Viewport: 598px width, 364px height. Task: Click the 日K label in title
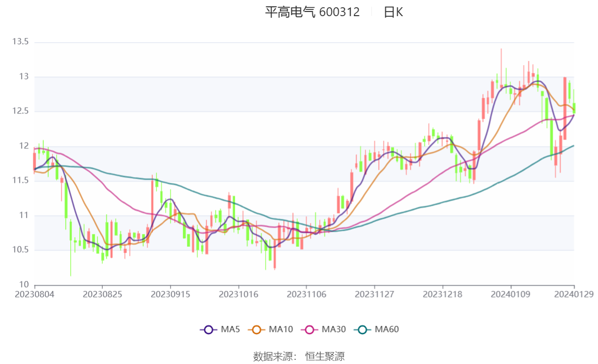393,12
